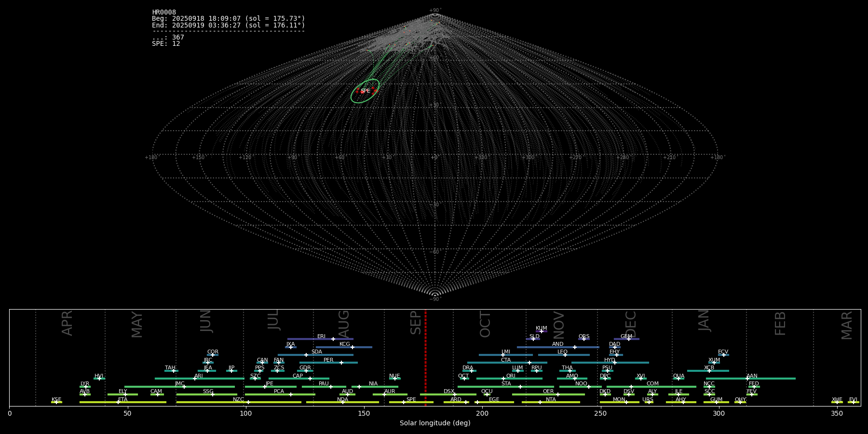Click the red dashed current-date line in timeline
This screenshot has width=868, height=434.
[425, 357]
